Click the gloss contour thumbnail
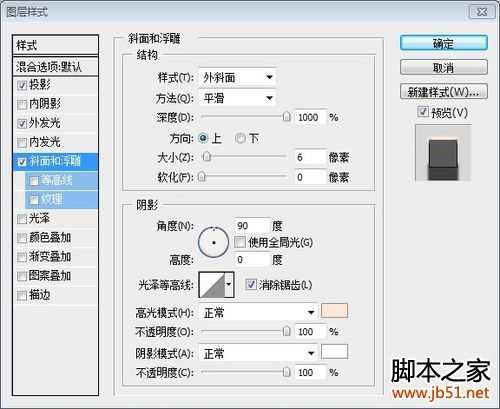Viewport: 500px width, 409px height. point(212,285)
